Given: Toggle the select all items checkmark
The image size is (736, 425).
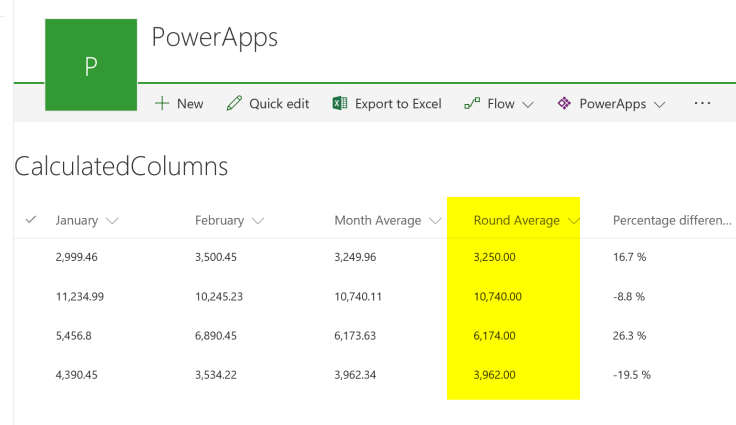Looking at the screenshot, I should tap(30, 220).
